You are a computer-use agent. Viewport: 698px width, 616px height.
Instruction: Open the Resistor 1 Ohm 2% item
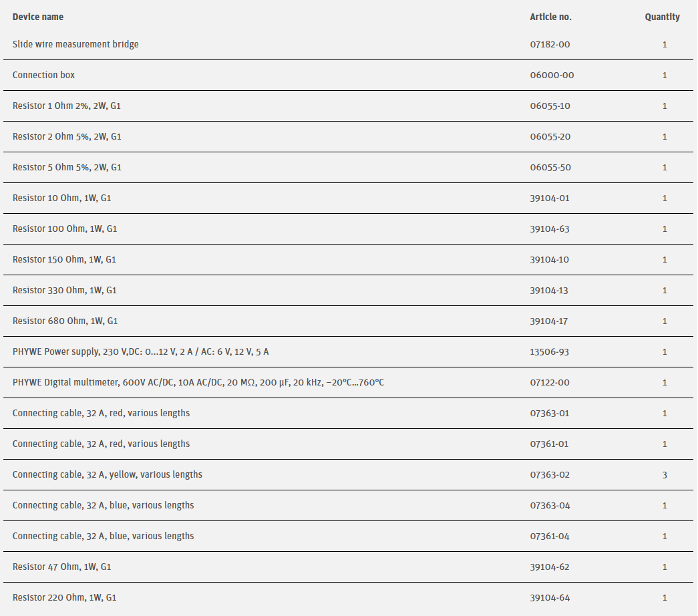pyautogui.click(x=67, y=106)
